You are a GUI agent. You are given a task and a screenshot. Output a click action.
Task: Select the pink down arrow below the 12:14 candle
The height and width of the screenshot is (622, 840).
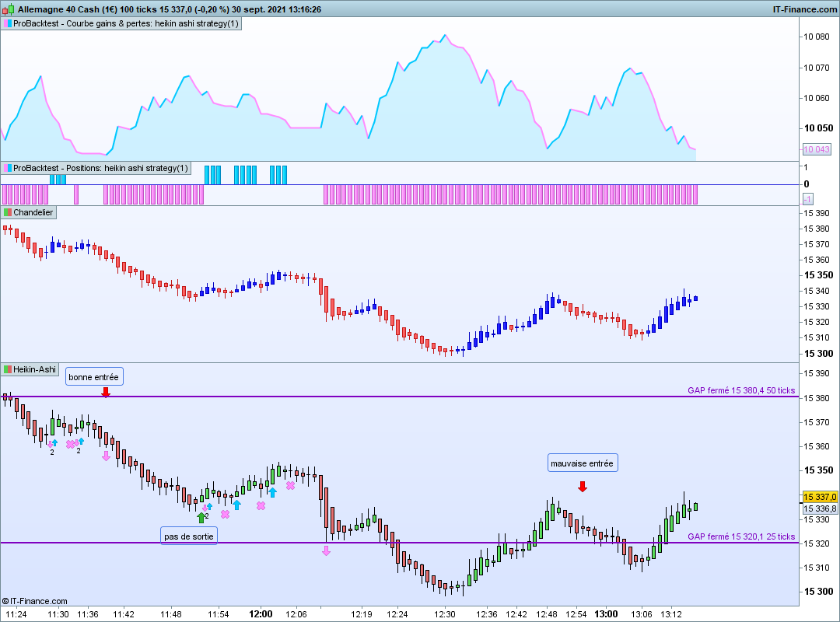(326, 550)
